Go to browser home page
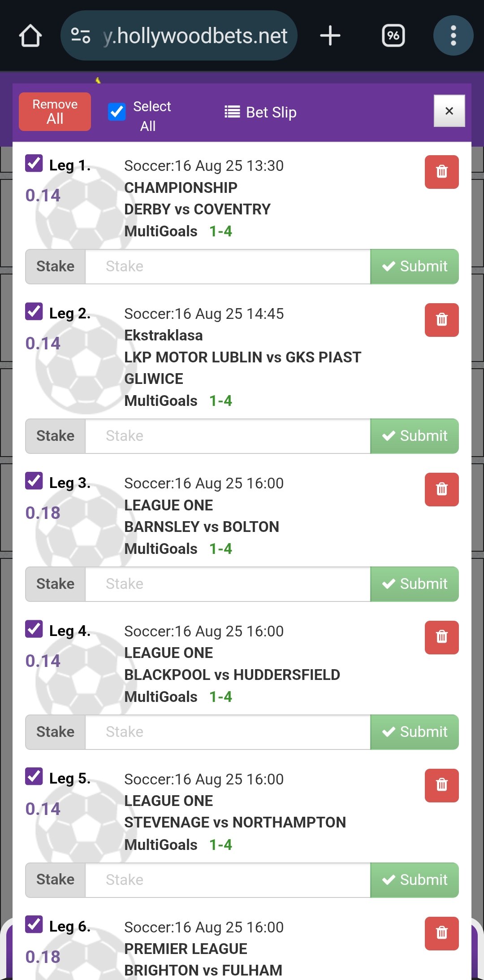The height and width of the screenshot is (980, 484). (x=30, y=36)
